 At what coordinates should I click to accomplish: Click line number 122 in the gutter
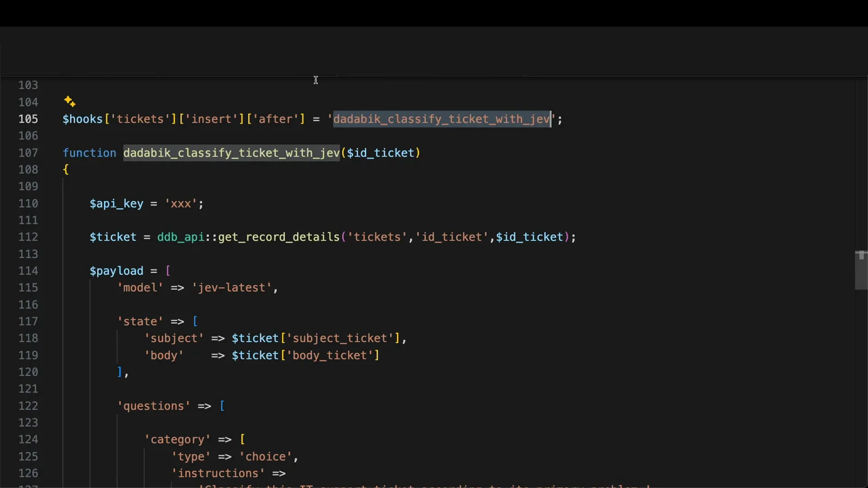[x=28, y=406]
